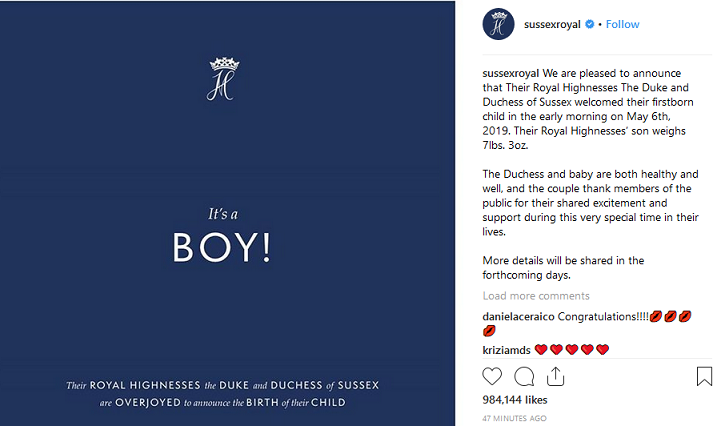Screen dimensions: 717x426
Task: Open comments with the speech bubble icon
Action: tap(524, 376)
